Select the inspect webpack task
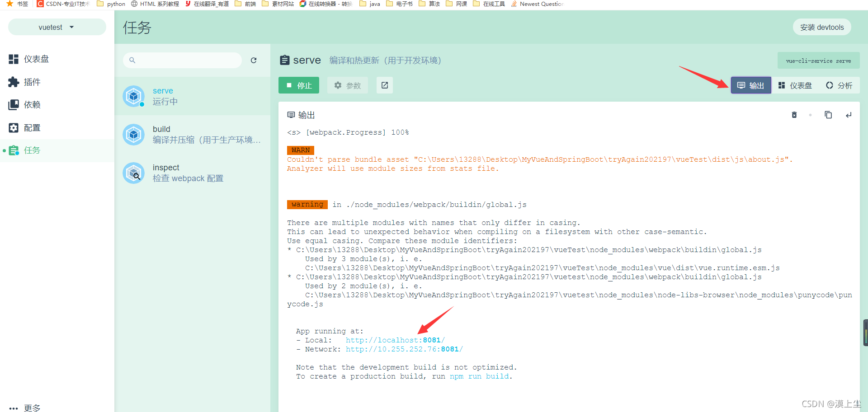 coord(193,173)
